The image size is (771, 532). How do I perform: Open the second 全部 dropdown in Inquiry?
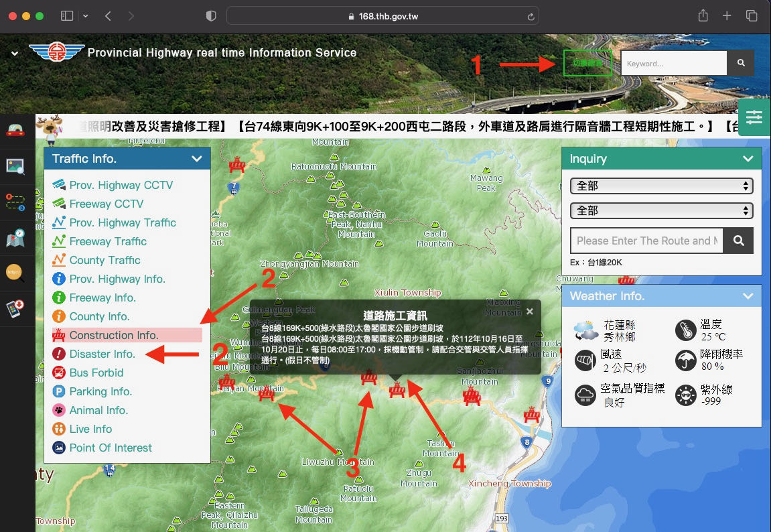[x=661, y=210]
